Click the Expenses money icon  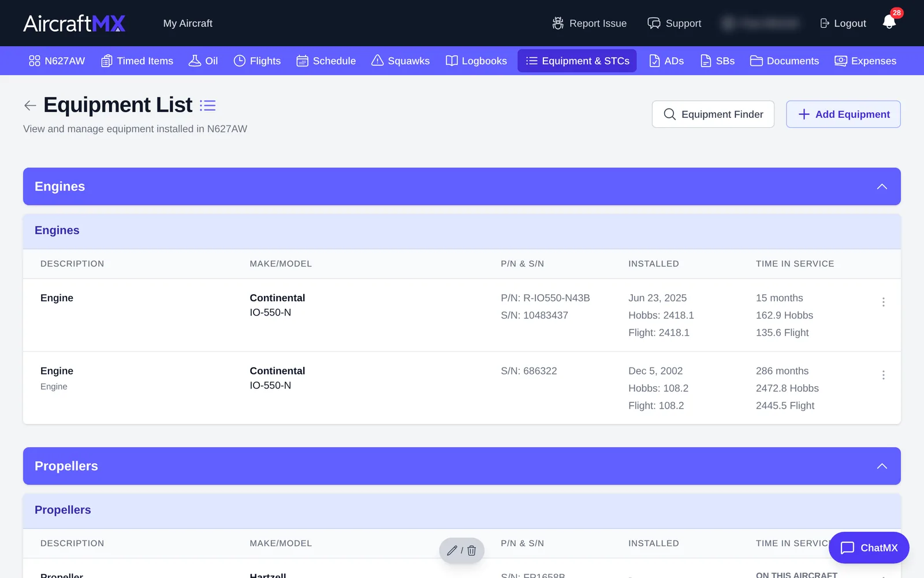coord(841,61)
